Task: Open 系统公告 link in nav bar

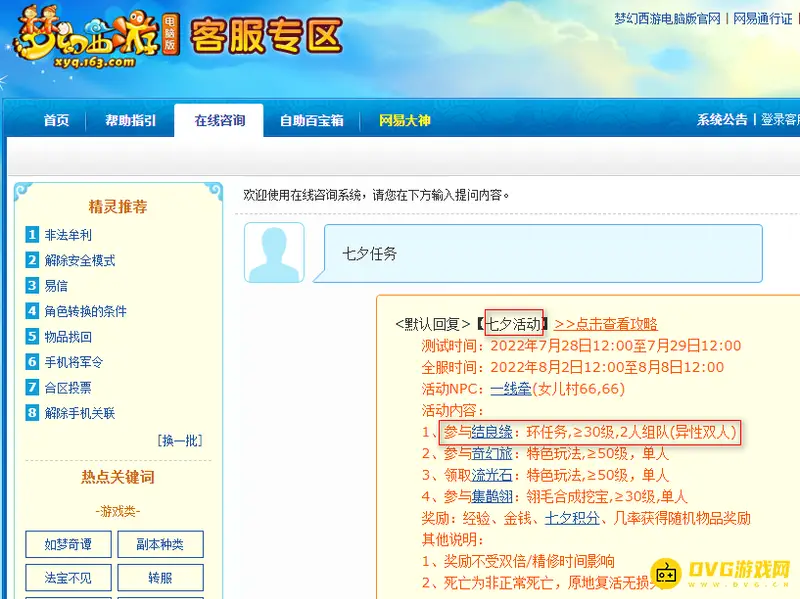Action: click(722, 119)
